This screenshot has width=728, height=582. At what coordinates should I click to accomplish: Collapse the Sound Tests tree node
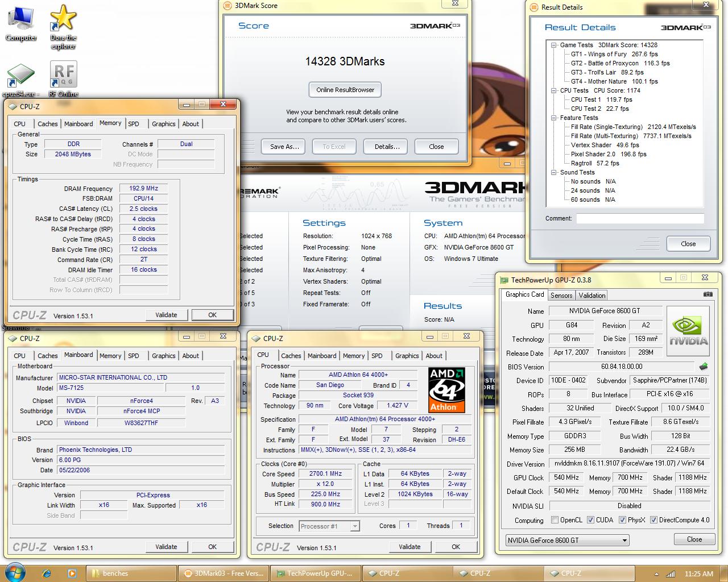click(x=554, y=172)
